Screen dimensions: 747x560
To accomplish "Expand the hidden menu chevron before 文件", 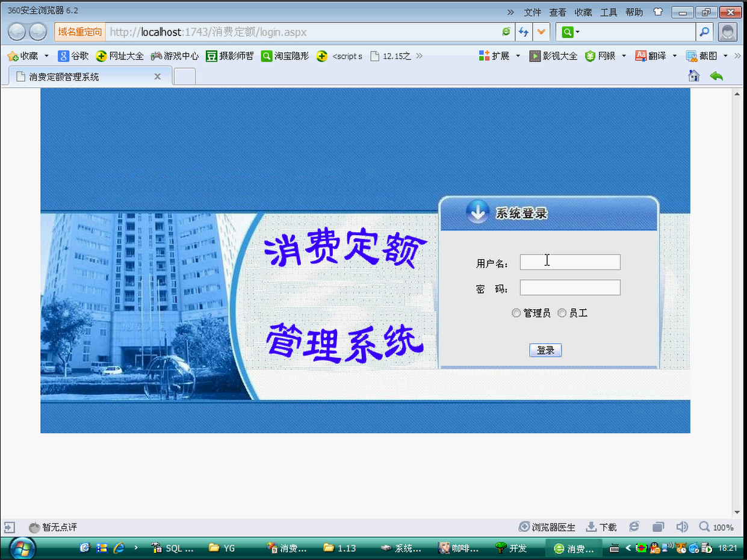I will pyautogui.click(x=510, y=12).
